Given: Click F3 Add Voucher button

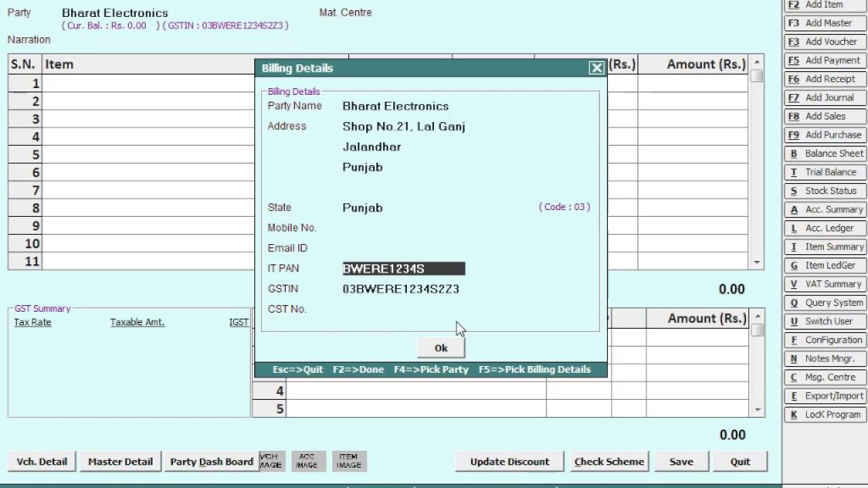Looking at the screenshot, I should click(825, 42).
